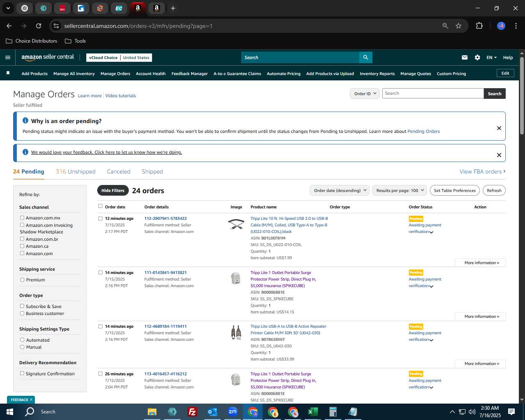Image resolution: width=525 pixels, height=420 pixels.
Task: Tick the select-all orders header checkbox
Action: click(100, 206)
